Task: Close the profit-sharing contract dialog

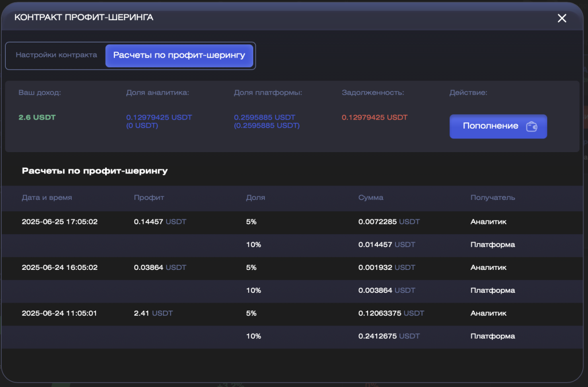Action: coord(562,18)
